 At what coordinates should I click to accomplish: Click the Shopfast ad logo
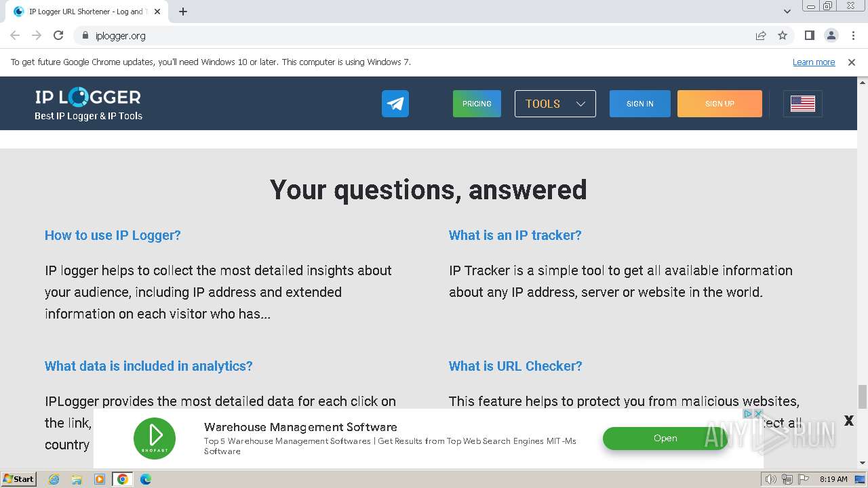[x=155, y=438]
